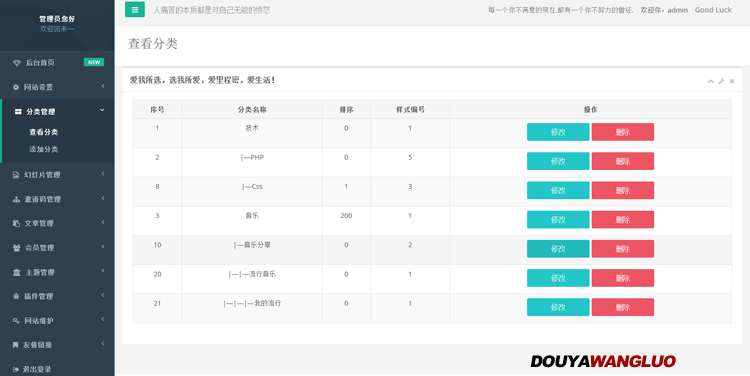This screenshot has height=376, width=750.
Task: Click the Good Luck link in header
Action: pos(713,10)
